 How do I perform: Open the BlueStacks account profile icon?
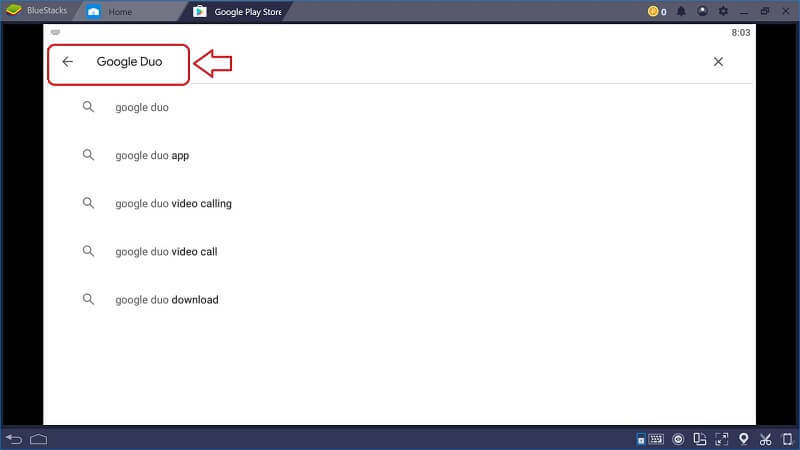pyautogui.click(x=702, y=11)
